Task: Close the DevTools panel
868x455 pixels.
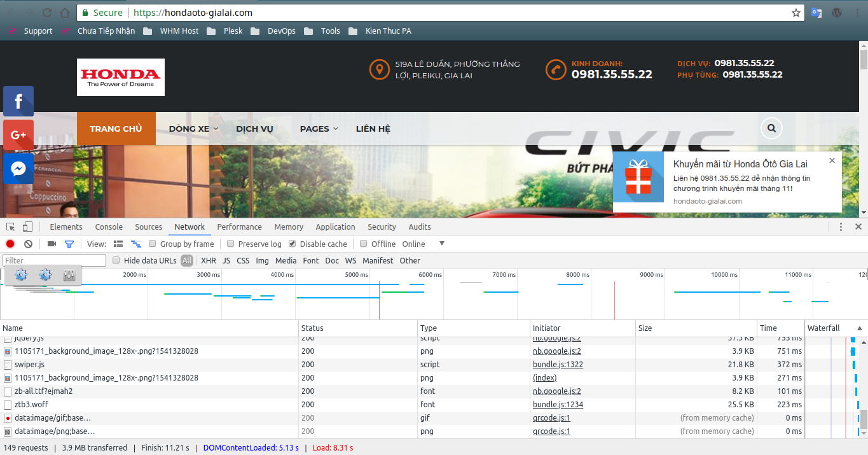Action: (x=858, y=227)
